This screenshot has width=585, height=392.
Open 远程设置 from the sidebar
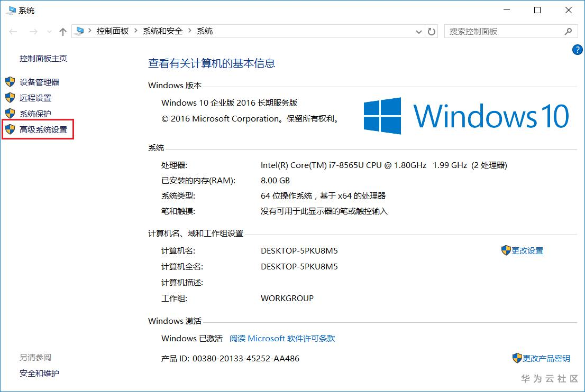coord(35,98)
